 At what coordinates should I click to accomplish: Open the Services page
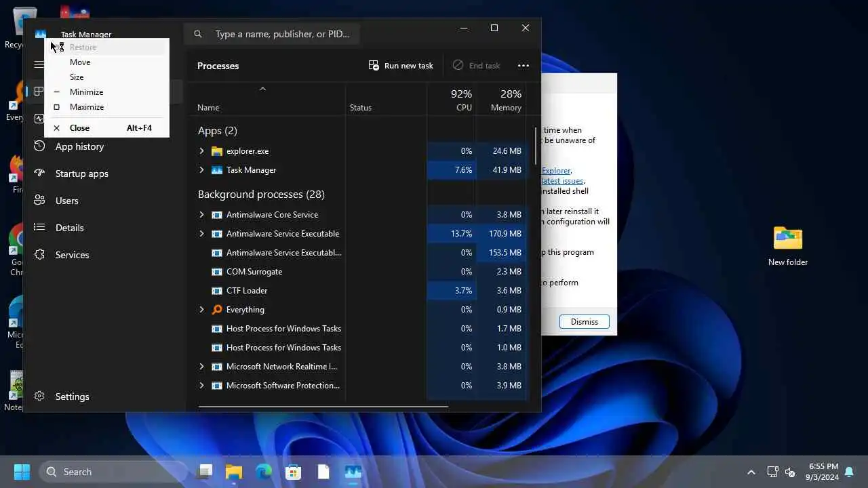click(x=72, y=255)
